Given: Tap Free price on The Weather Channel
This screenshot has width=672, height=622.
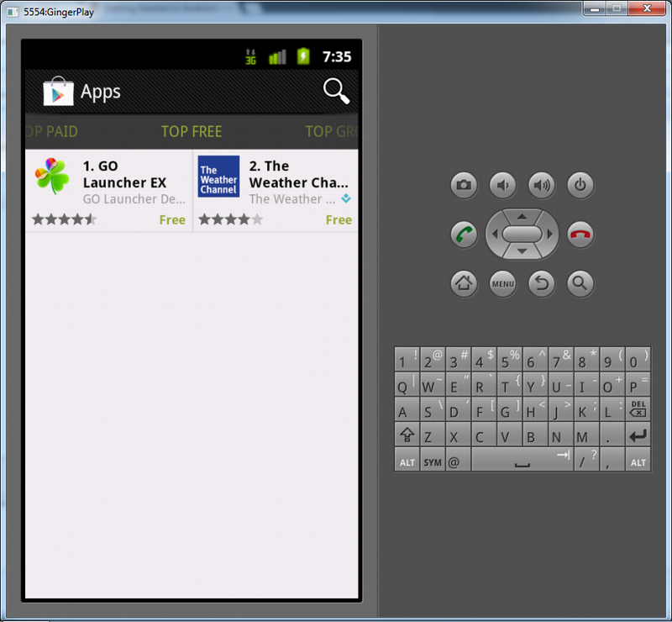Looking at the screenshot, I should click(x=339, y=220).
